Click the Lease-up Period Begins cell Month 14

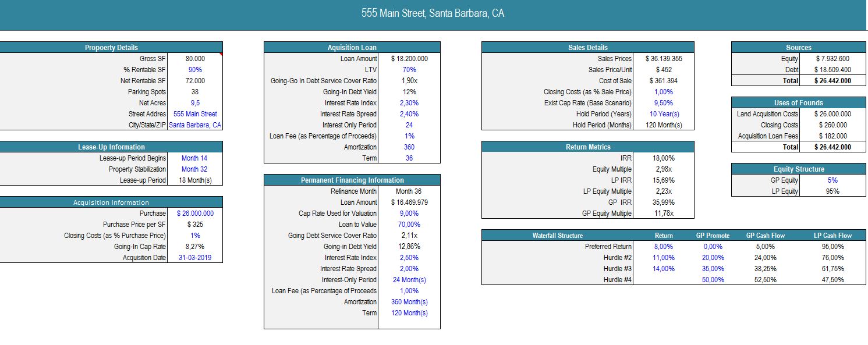coord(194,158)
